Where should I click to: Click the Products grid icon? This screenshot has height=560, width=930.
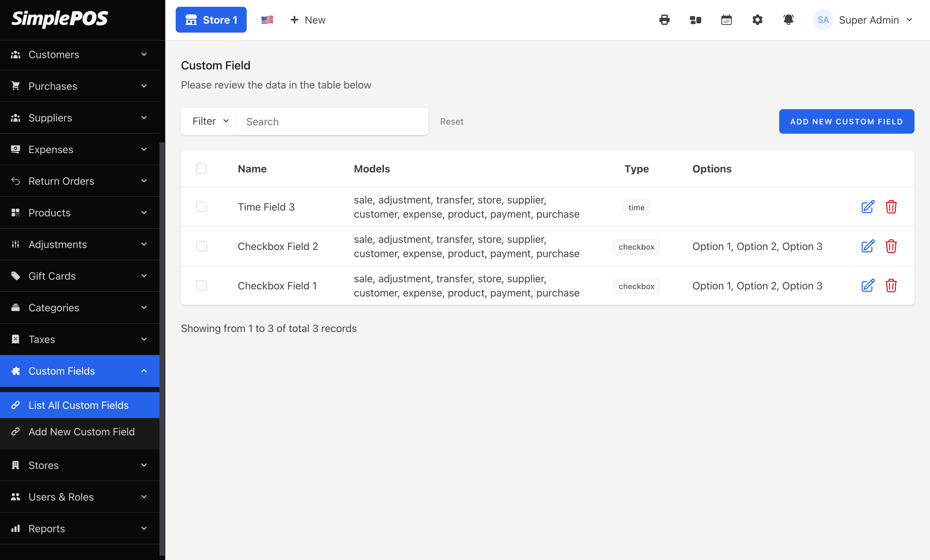pyautogui.click(x=15, y=213)
